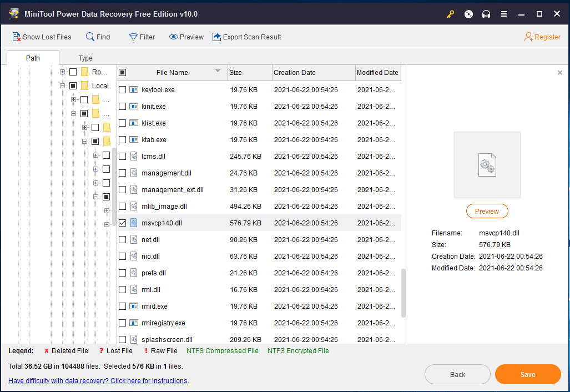The width and height of the screenshot is (570, 392).
Task: Click the 494.26 KB size cell
Action: click(245, 206)
